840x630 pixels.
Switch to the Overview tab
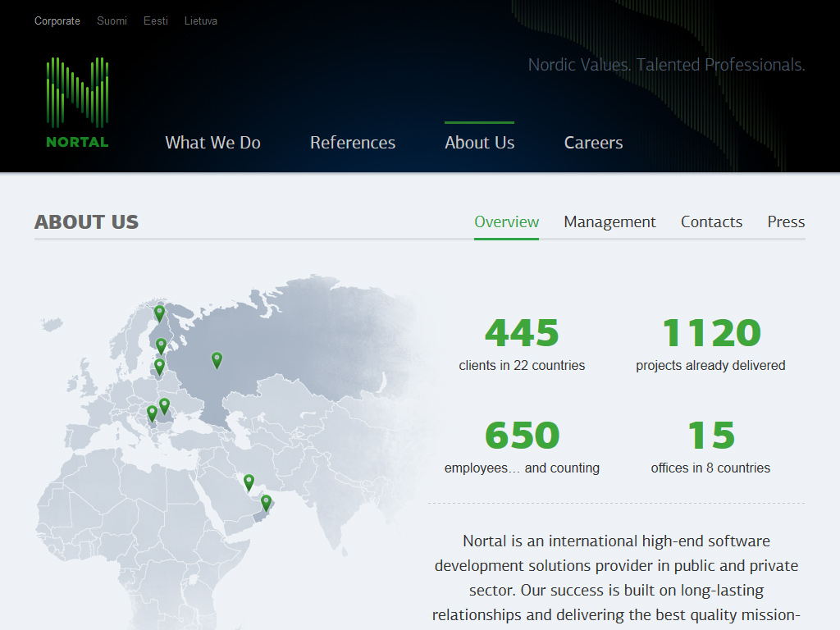click(x=506, y=222)
